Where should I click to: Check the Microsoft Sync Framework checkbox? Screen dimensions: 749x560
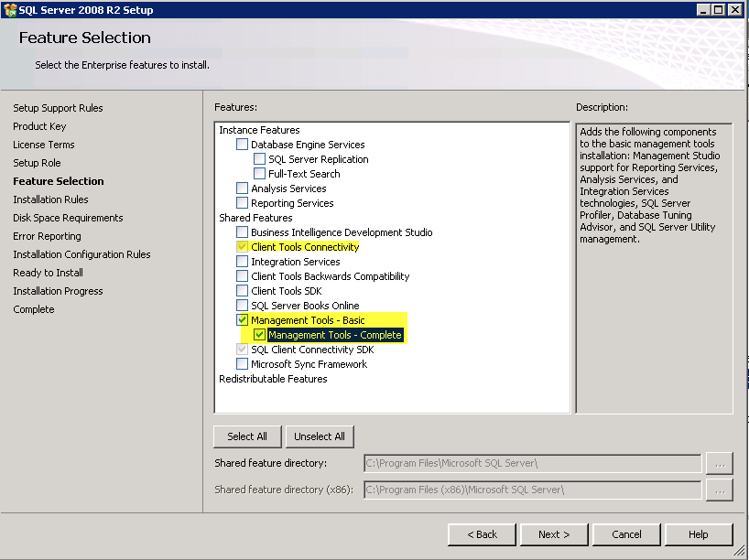point(242,364)
